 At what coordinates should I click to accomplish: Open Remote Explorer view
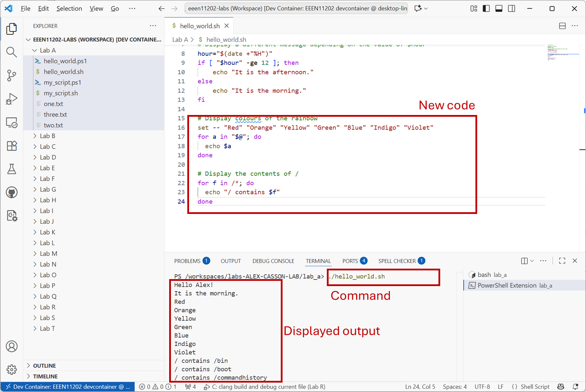12,123
